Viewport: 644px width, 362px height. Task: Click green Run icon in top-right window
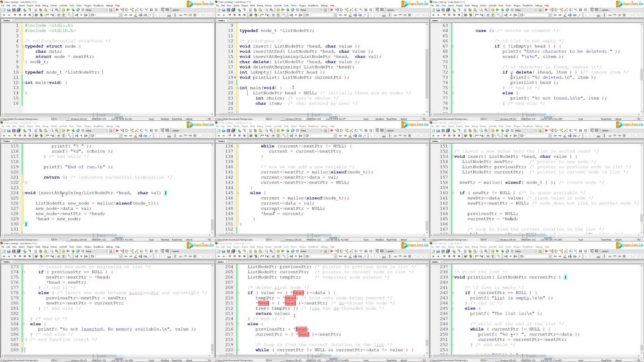497,10
